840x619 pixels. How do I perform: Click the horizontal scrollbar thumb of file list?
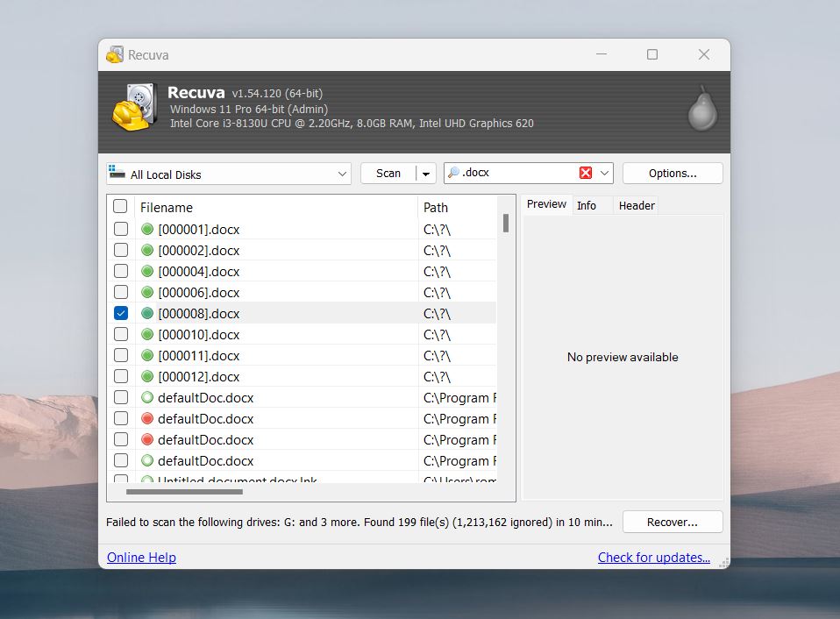click(184, 492)
